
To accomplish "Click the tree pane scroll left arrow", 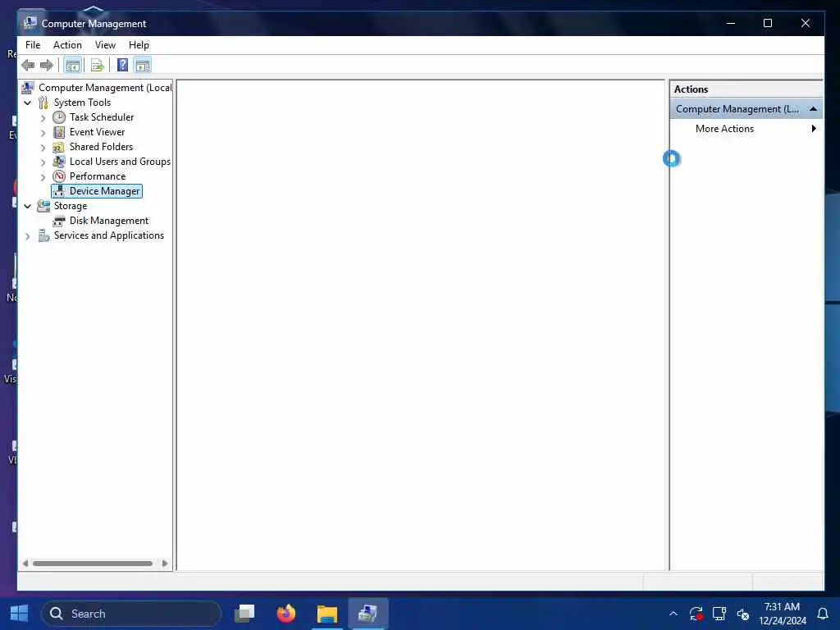I will pos(25,564).
